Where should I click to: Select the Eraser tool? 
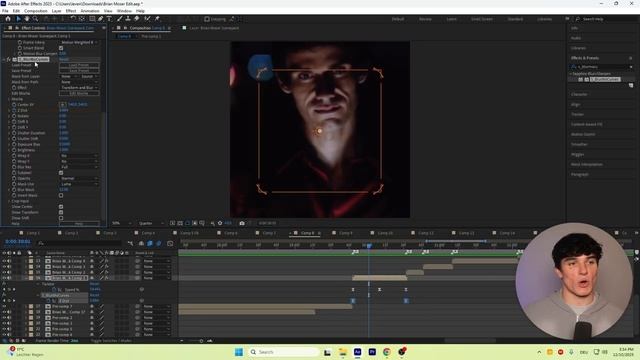point(137,19)
